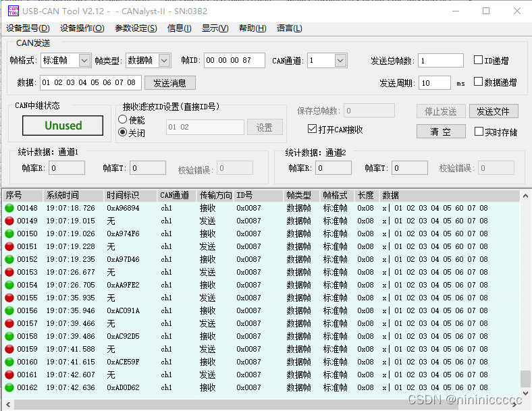Click green status dot of row 00152
532x411 pixels.
coord(9,259)
